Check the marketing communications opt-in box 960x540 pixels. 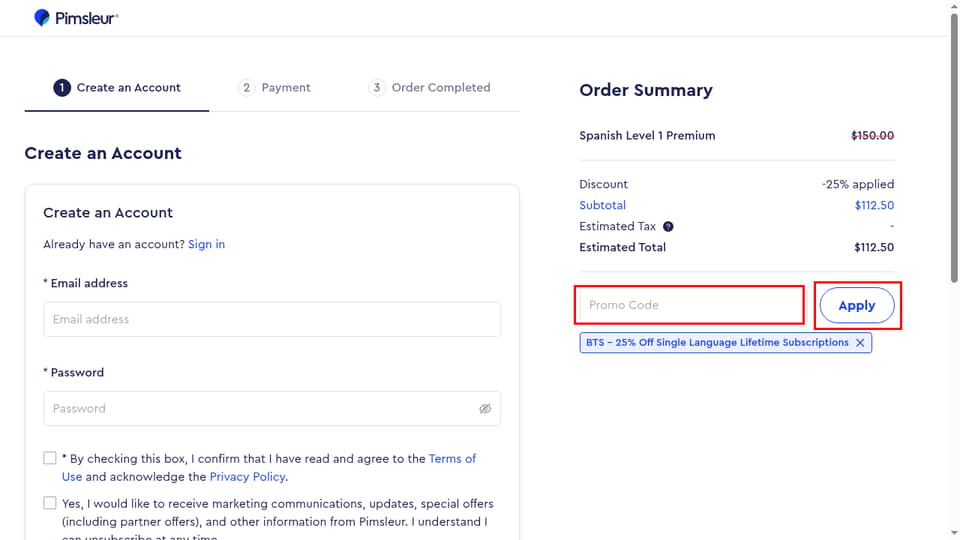click(50, 503)
